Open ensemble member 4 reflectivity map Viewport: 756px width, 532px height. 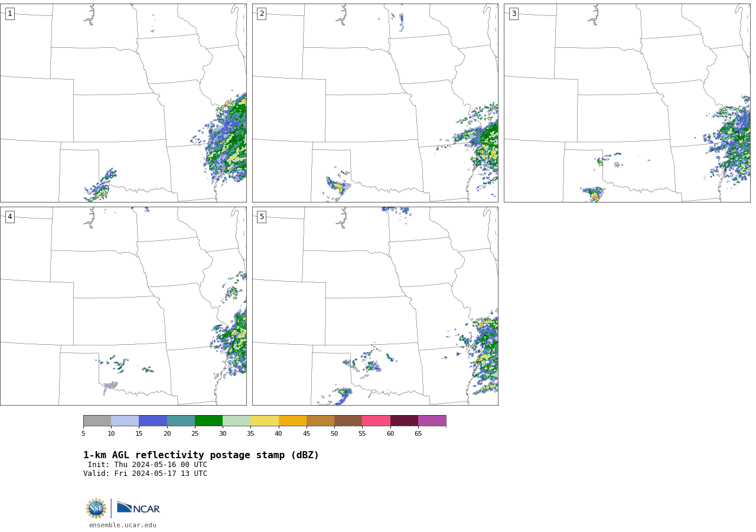pyautogui.click(x=123, y=306)
